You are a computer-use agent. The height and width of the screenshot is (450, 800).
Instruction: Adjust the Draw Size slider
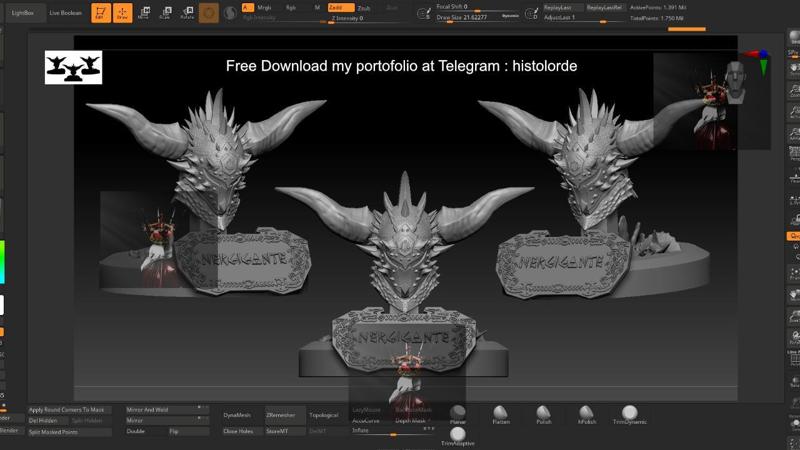point(467,17)
